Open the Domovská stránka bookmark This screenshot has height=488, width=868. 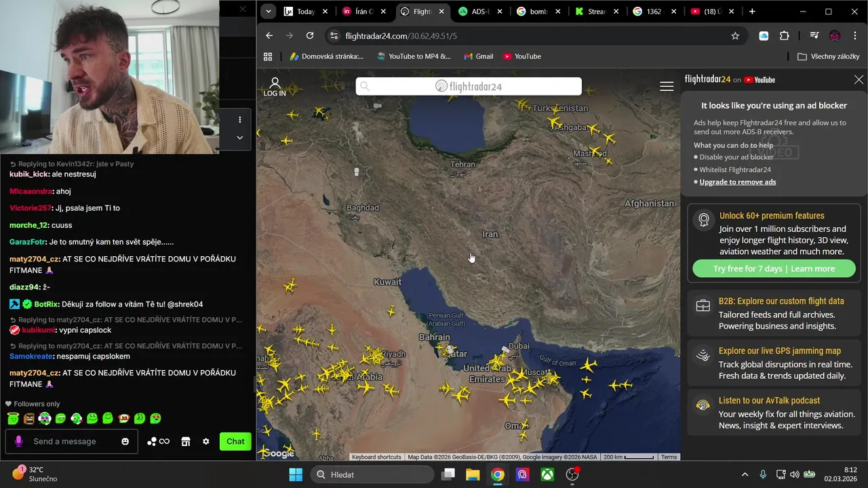pos(327,56)
